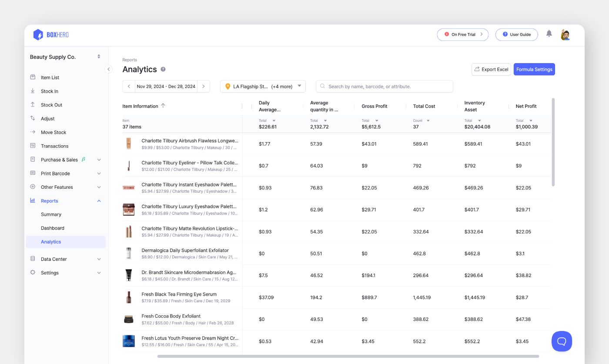Select the Dermalogica Daily Superfoliant Exfoliator row
609x364 pixels.
[337, 254]
